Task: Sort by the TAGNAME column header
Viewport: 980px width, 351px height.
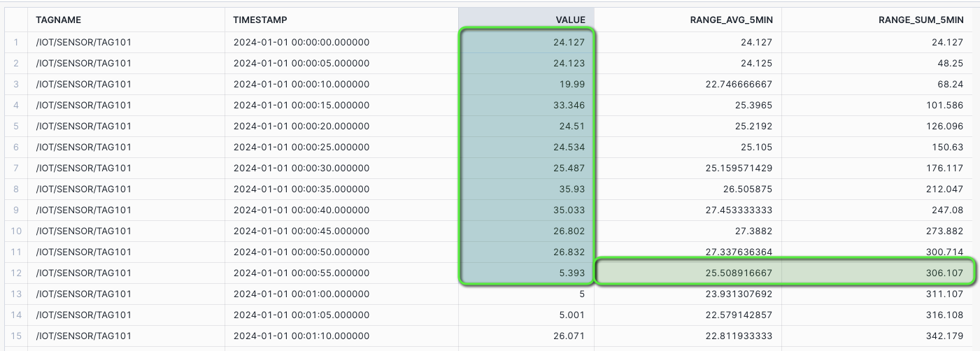Action: coord(127,20)
